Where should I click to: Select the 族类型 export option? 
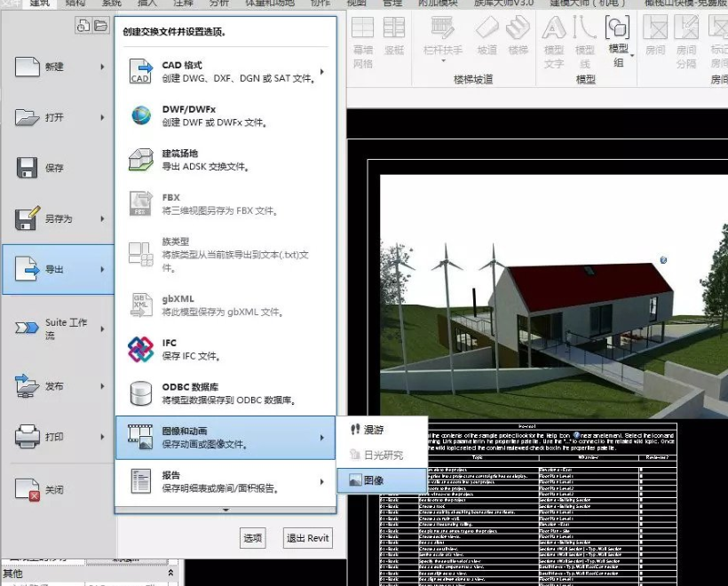226,254
